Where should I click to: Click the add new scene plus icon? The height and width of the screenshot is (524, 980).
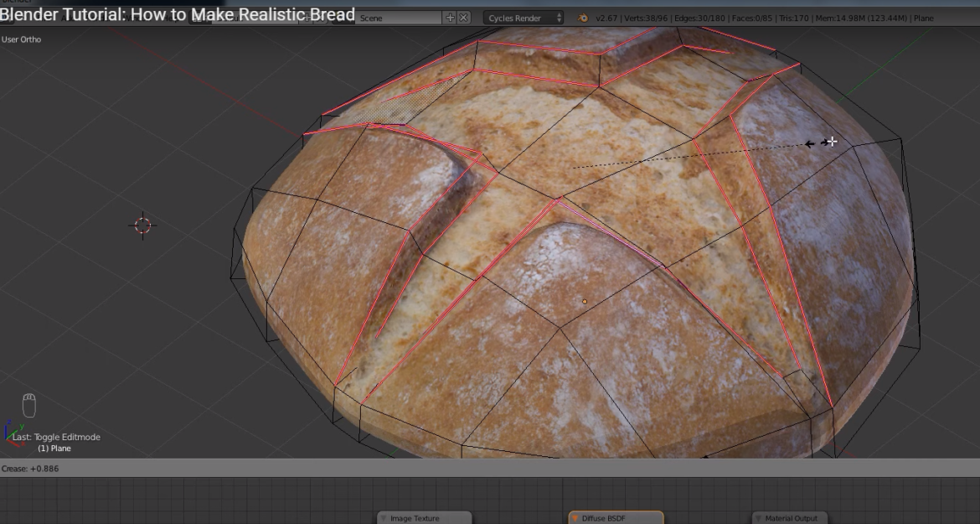(450, 18)
